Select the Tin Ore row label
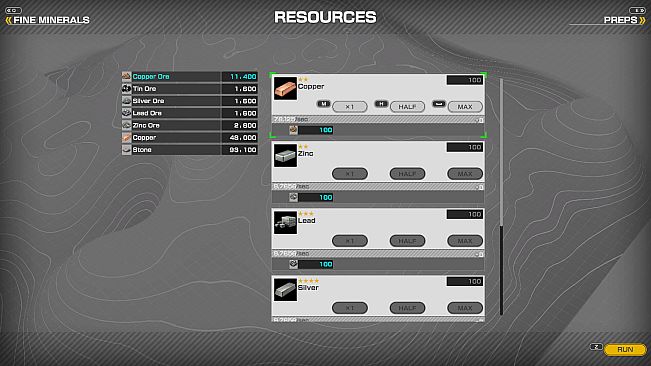This screenshot has width=651, height=366. (144, 88)
